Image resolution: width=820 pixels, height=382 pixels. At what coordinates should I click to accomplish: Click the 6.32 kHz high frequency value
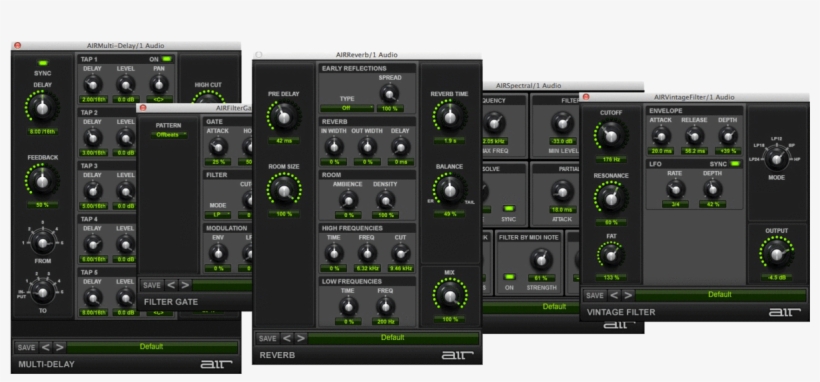click(x=367, y=268)
